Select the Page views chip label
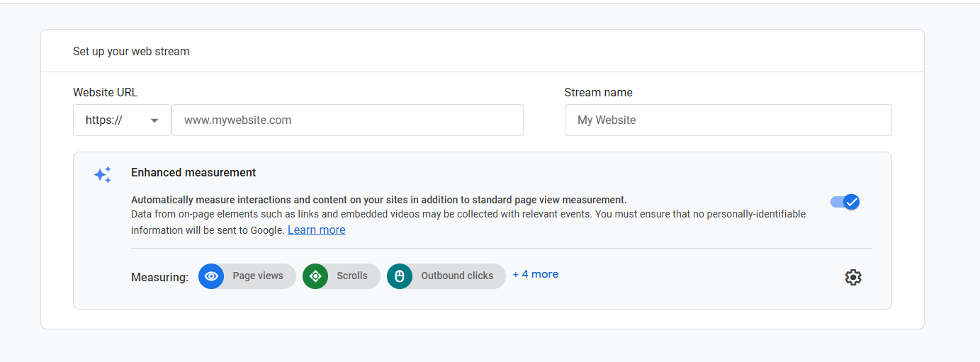 (258, 276)
